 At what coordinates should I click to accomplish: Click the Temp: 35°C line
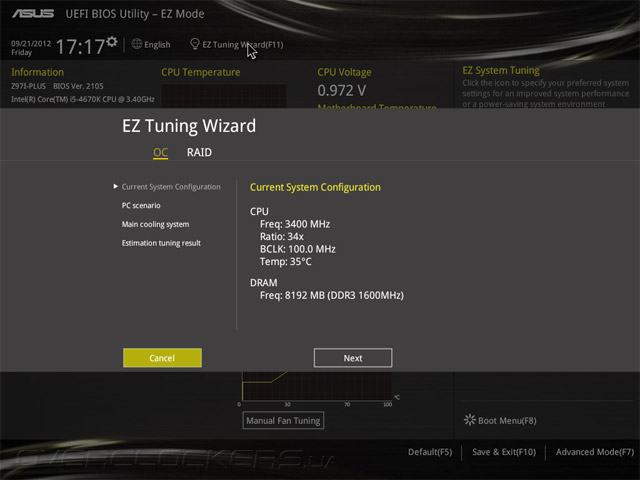(286, 262)
